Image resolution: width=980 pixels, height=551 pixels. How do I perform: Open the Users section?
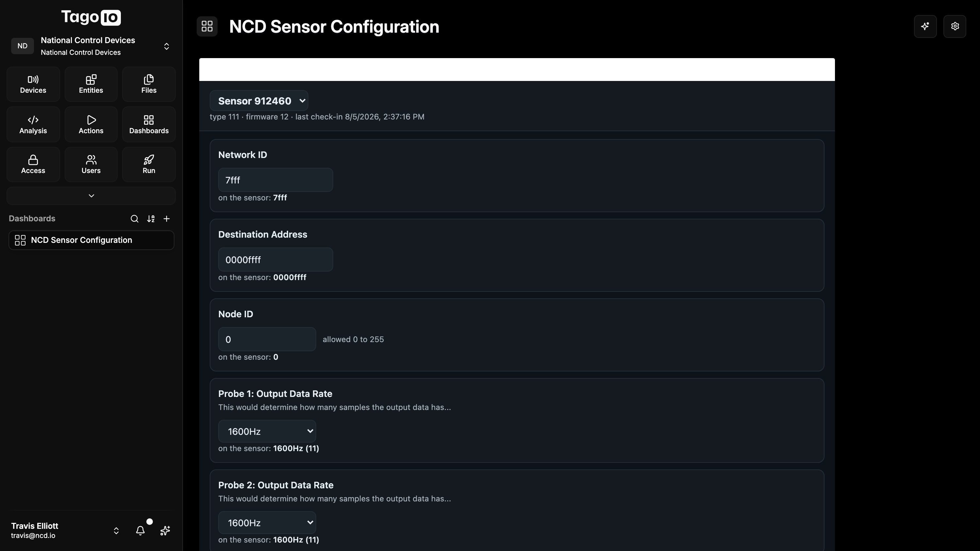[91, 164]
